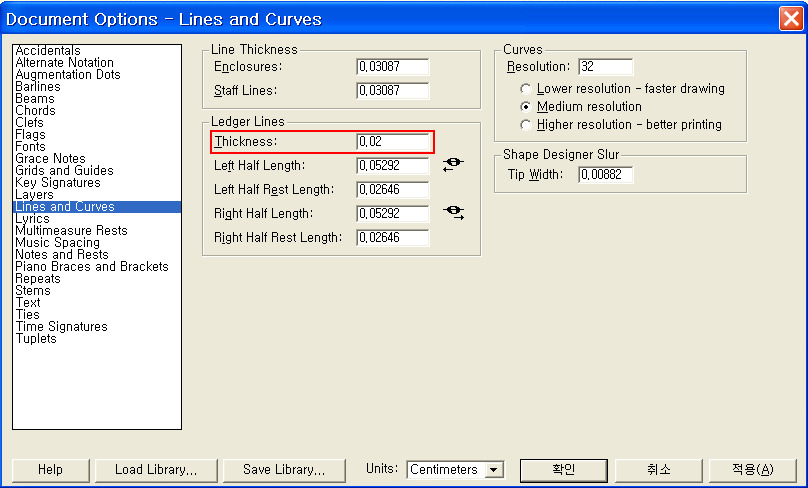
Task: Choose Higher resolution better printing option
Action: [526, 125]
